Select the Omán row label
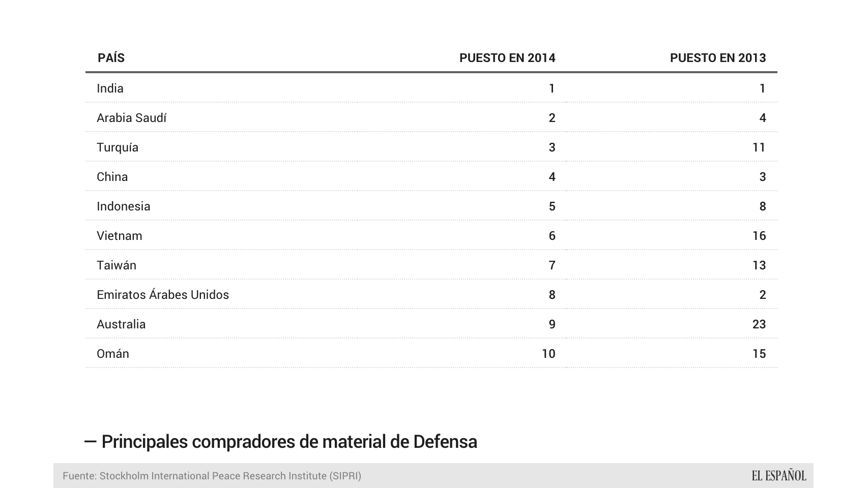 [113, 354]
